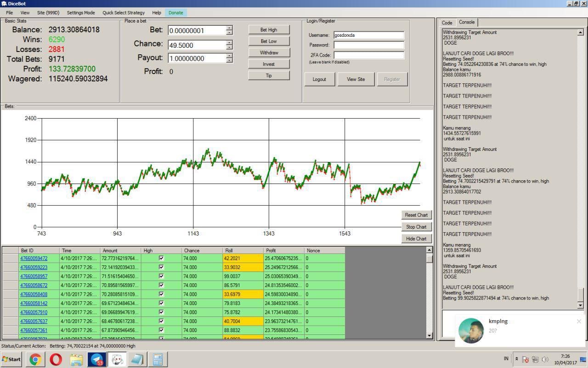Viewport: 588px width, 368px height.
Task: Launch Google Chrome from the taskbar
Action: tap(35, 359)
